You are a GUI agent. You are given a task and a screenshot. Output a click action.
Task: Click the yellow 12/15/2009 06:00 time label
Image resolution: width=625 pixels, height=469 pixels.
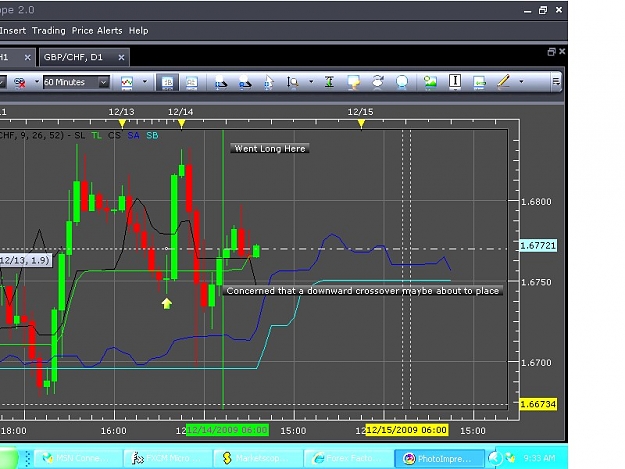[x=407, y=430]
